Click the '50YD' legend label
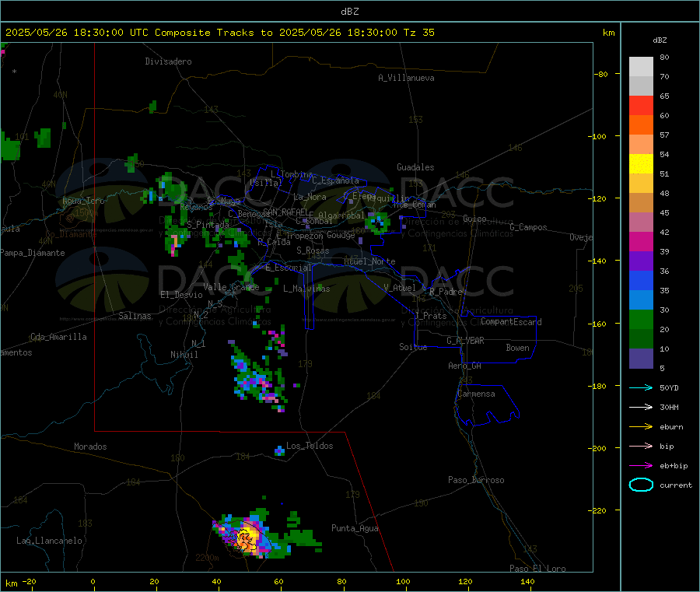The width and height of the screenshot is (700, 592). click(669, 387)
